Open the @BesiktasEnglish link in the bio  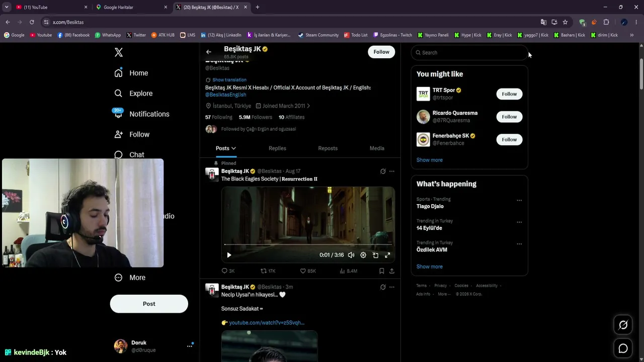pyautogui.click(x=225, y=95)
